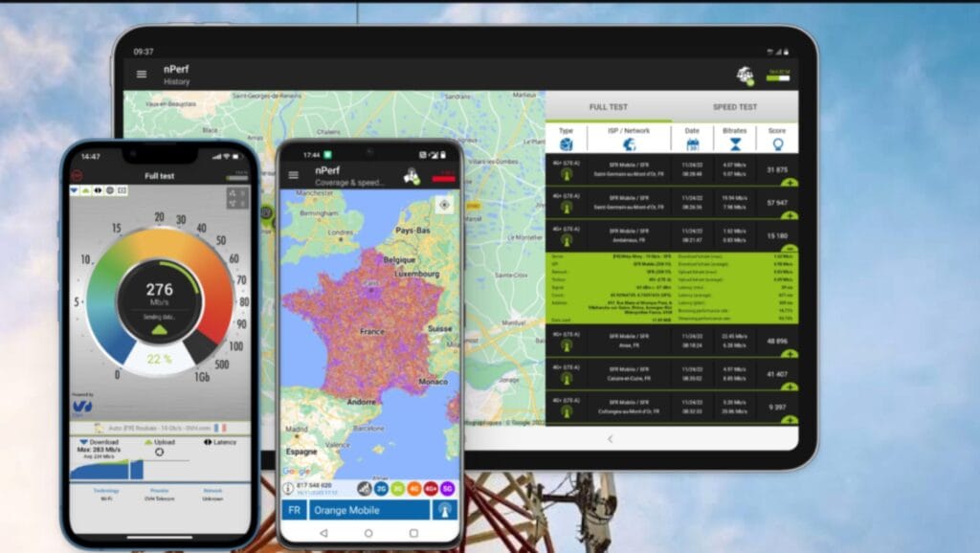Switch to the SPEED TEST tab on tablet
The image size is (980, 553).
735,107
